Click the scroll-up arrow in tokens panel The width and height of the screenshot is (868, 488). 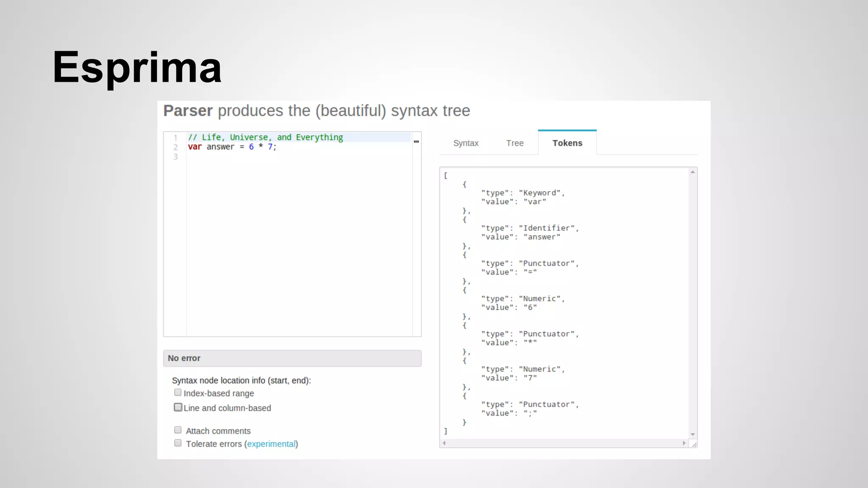(x=693, y=172)
